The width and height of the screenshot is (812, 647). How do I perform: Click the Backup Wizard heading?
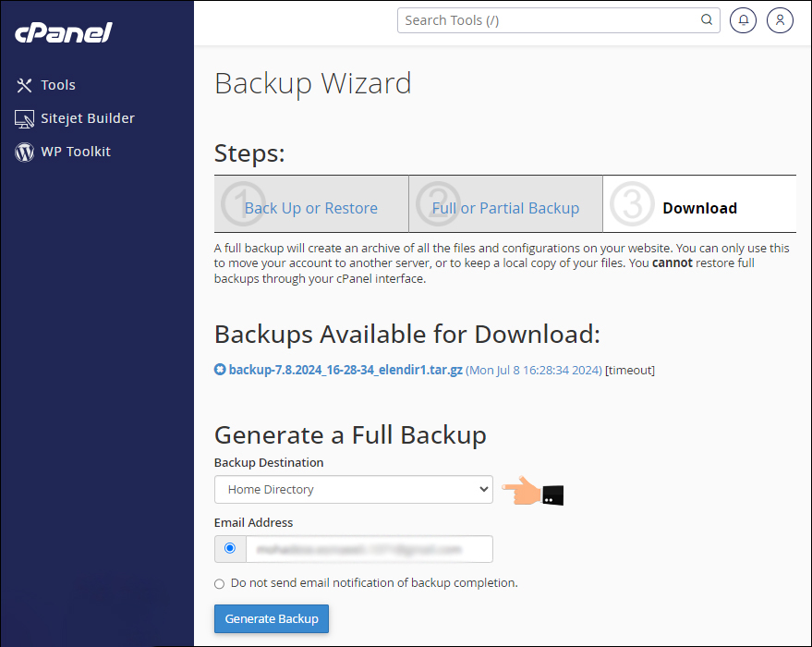point(313,83)
